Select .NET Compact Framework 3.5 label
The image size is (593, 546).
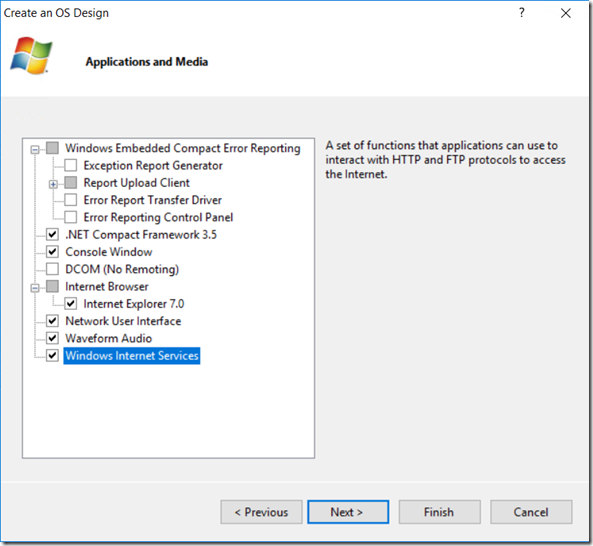tap(141, 234)
